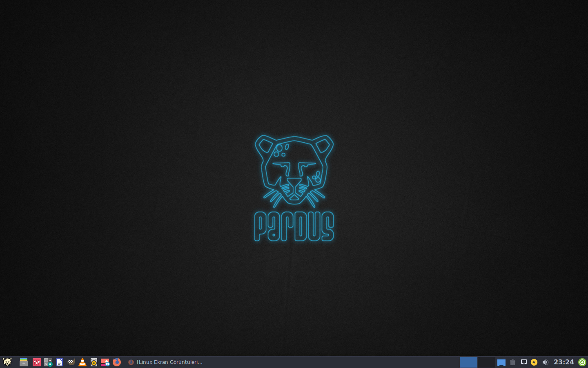Launch the file manager from the panel

[24, 362]
